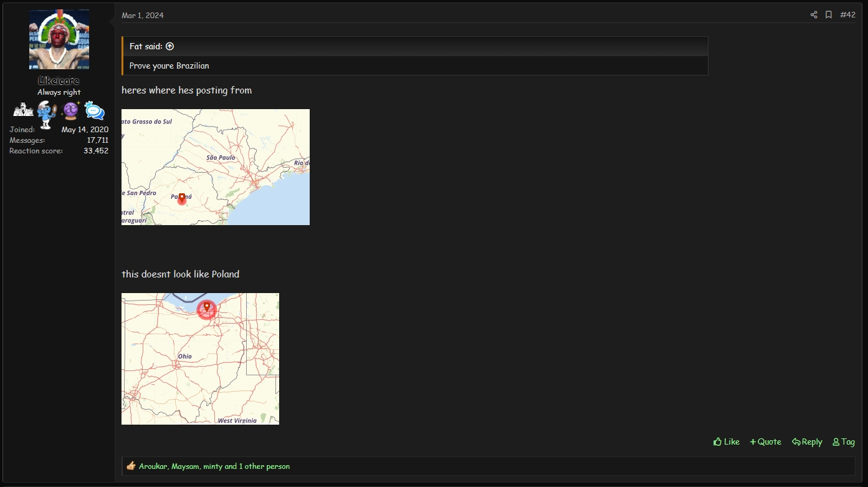Click the Mar 1, 2024 timestamp
This screenshot has width=868, height=487.
143,16
